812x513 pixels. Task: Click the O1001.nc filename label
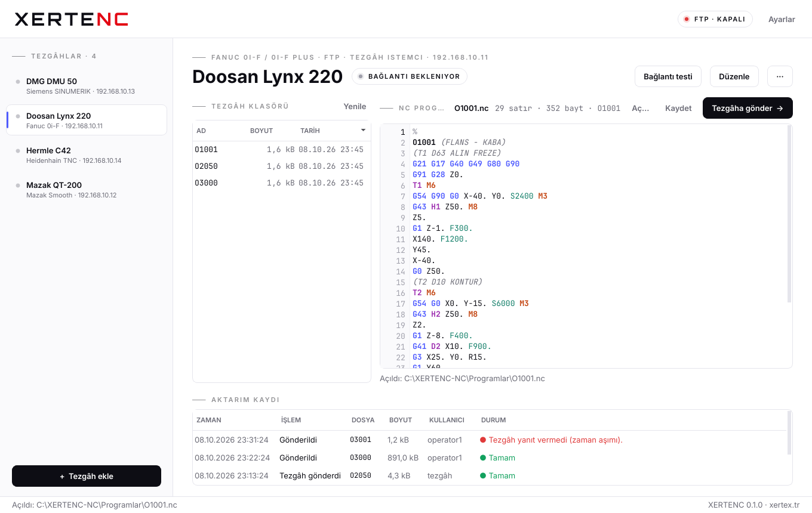pyautogui.click(x=472, y=108)
